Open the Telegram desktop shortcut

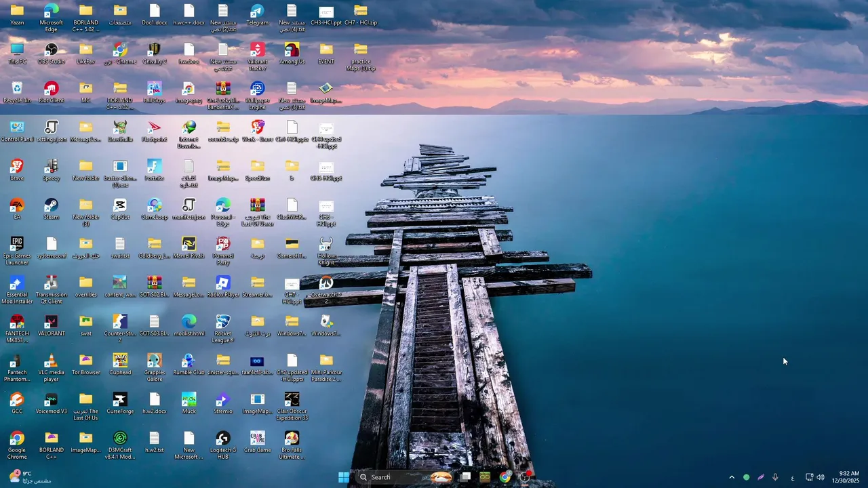pyautogui.click(x=257, y=15)
